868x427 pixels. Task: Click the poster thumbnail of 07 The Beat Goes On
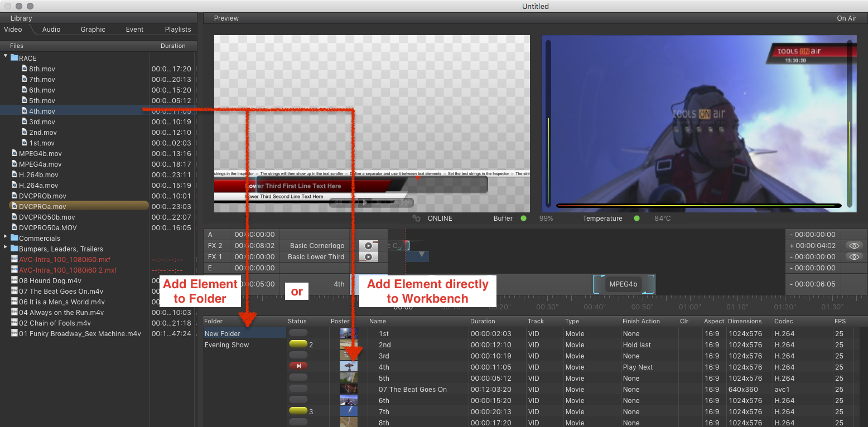tap(349, 389)
